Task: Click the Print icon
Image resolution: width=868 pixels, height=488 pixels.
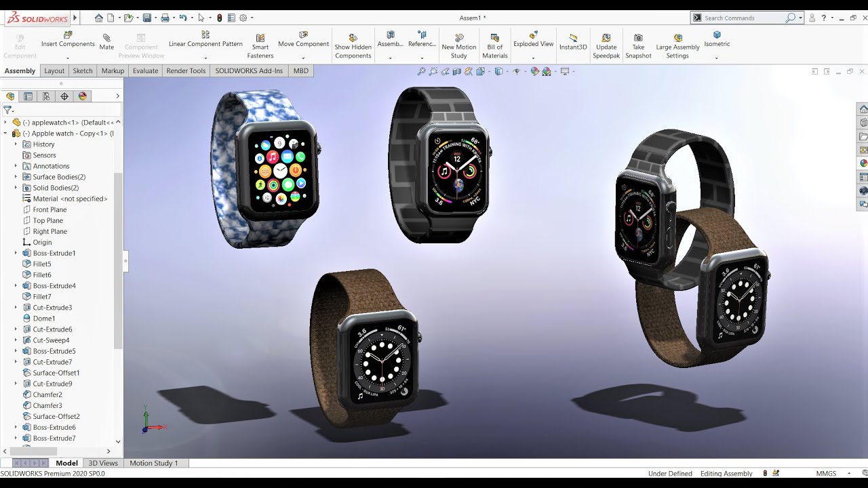Action: (x=165, y=18)
